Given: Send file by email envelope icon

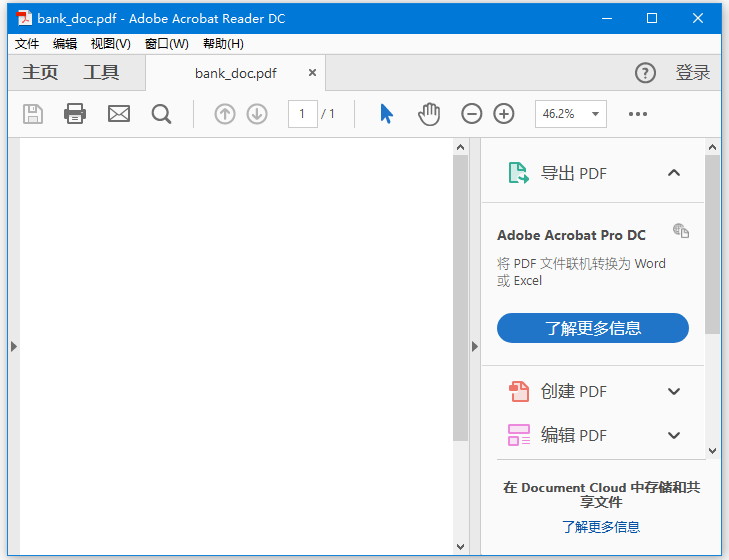Looking at the screenshot, I should tap(119, 113).
